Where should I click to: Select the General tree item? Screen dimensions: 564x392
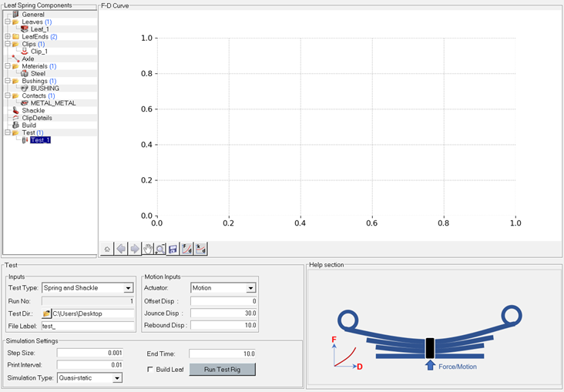pyautogui.click(x=32, y=14)
